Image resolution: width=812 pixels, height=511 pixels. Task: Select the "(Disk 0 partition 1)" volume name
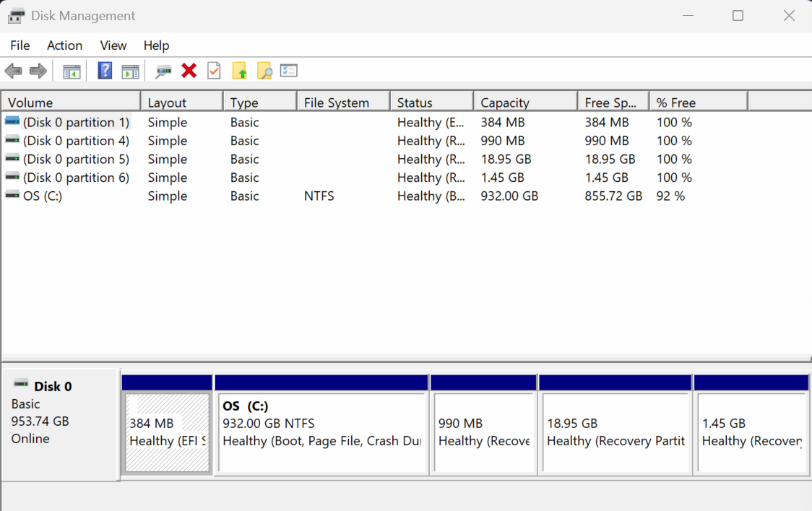pyautogui.click(x=76, y=122)
